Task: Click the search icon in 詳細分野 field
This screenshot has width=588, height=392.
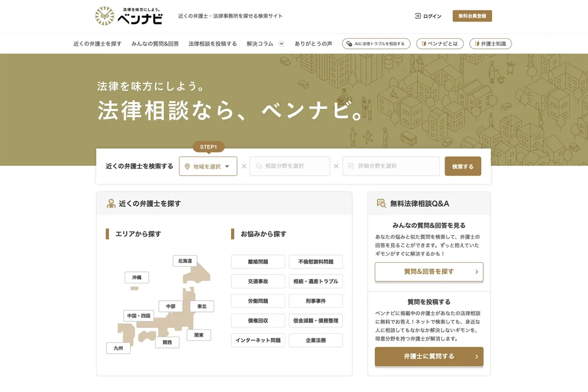Action: [351, 166]
